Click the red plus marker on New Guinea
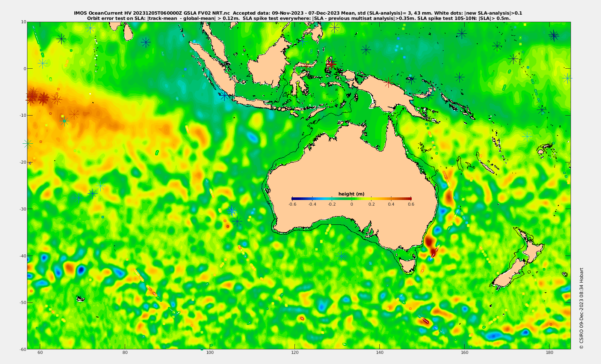The width and height of the screenshot is (601, 364). (x=388, y=82)
